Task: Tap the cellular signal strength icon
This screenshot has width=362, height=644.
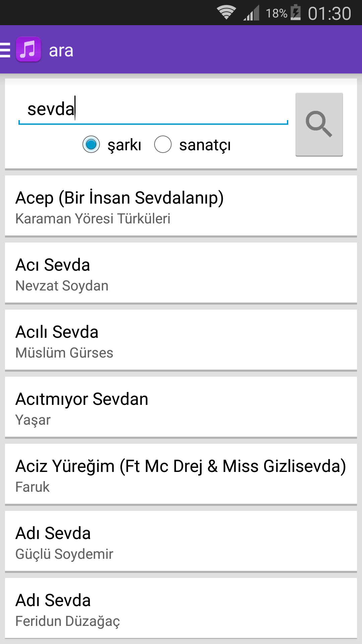Action: tap(251, 13)
